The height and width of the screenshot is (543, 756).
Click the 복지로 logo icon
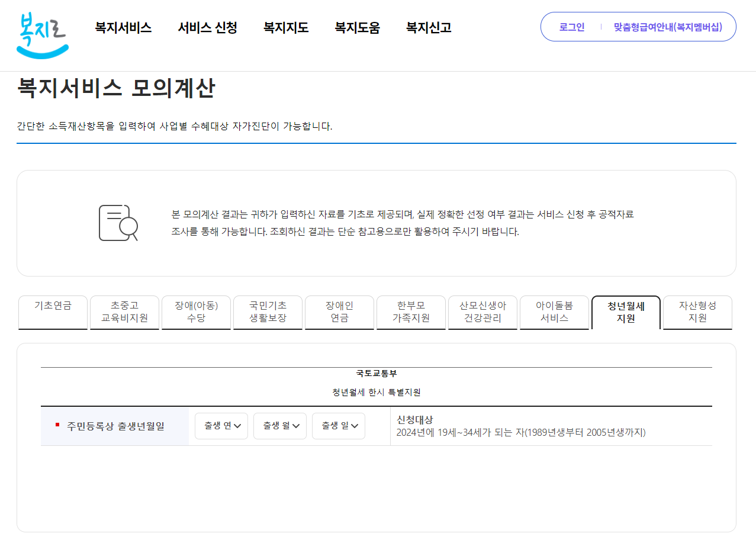click(43, 35)
